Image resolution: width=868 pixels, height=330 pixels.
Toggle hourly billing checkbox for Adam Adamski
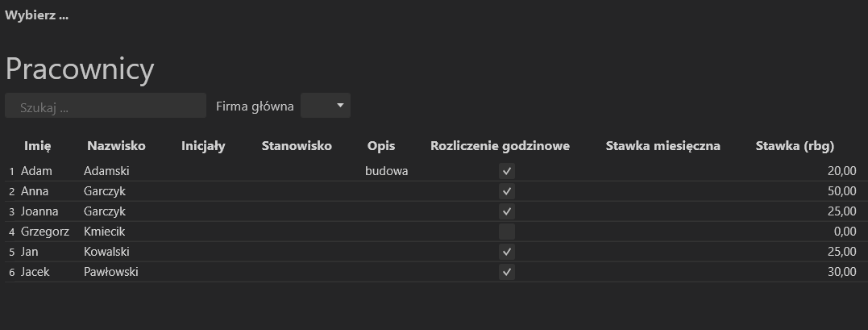506,171
